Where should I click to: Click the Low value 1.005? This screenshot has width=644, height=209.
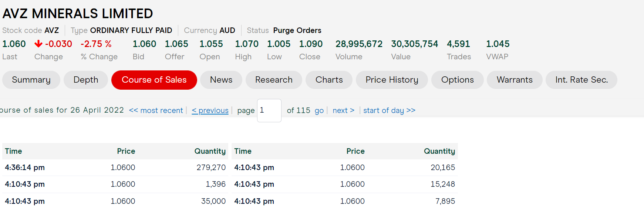[279, 44]
